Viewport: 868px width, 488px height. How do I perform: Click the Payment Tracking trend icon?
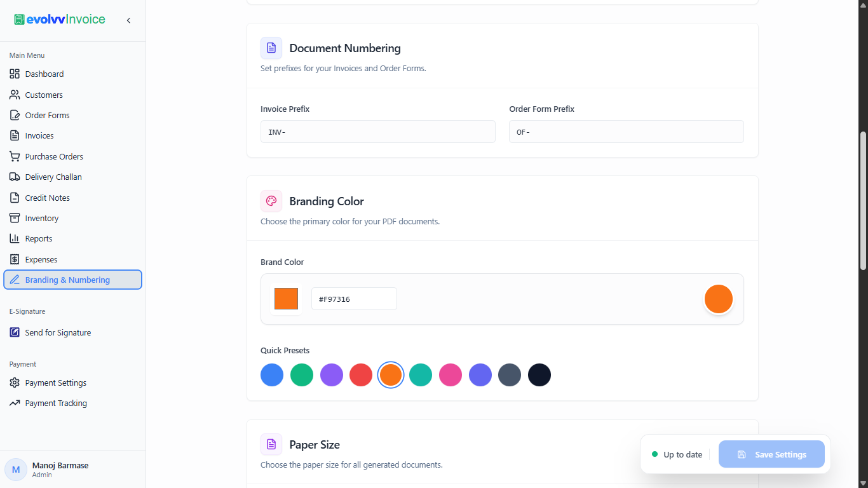click(x=15, y=403)
